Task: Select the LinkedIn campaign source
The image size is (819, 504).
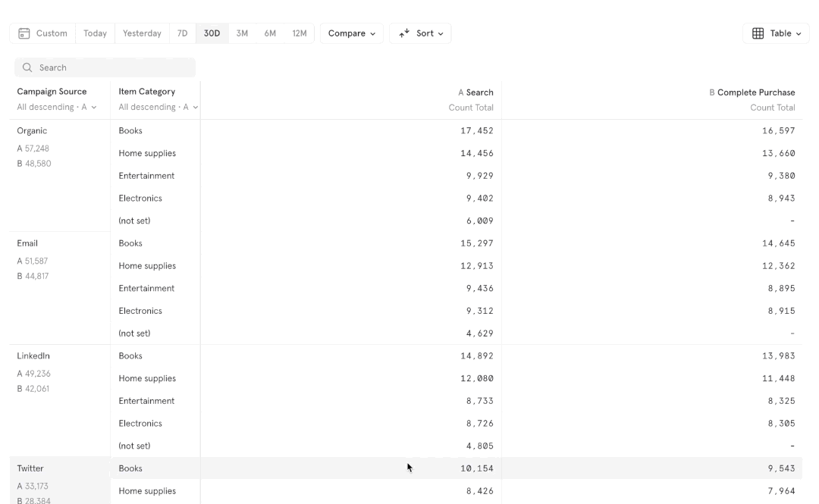Action: pos(33,356)
